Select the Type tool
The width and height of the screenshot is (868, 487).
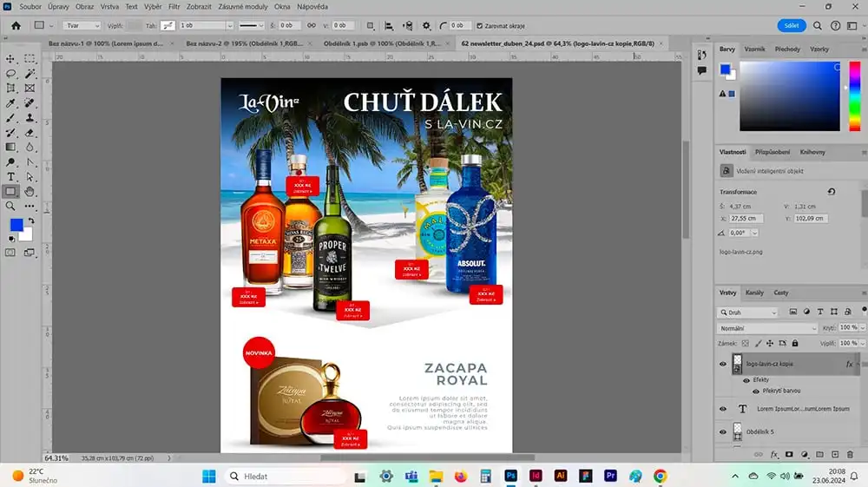point(10,177)
